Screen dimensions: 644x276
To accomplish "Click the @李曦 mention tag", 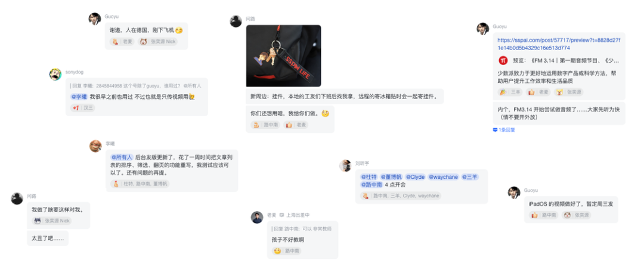I will [x=79, y=97].
